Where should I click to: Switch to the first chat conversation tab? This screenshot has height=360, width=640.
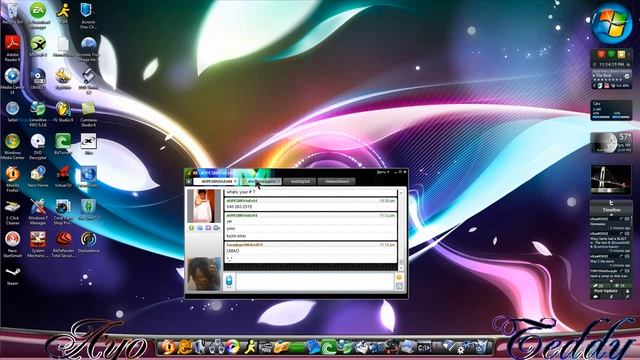point(216,181)
